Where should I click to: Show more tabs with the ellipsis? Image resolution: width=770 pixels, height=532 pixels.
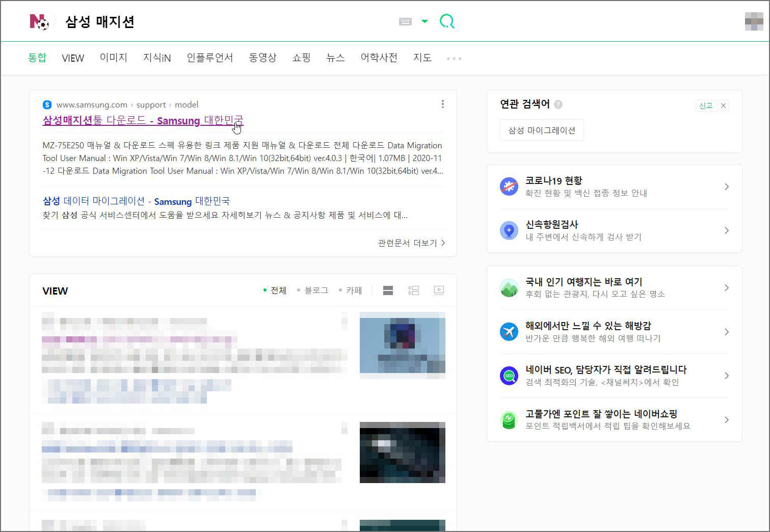click(454, 59)
